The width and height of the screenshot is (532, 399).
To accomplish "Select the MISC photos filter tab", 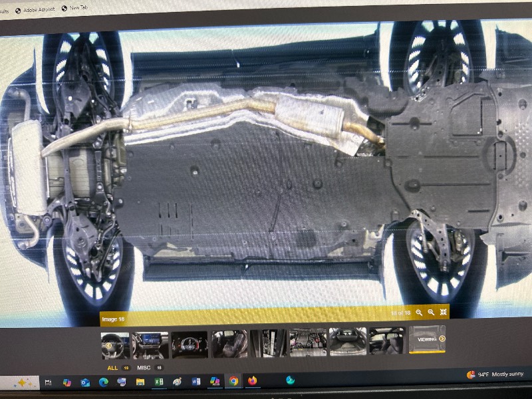I will (x=144, y=367).
